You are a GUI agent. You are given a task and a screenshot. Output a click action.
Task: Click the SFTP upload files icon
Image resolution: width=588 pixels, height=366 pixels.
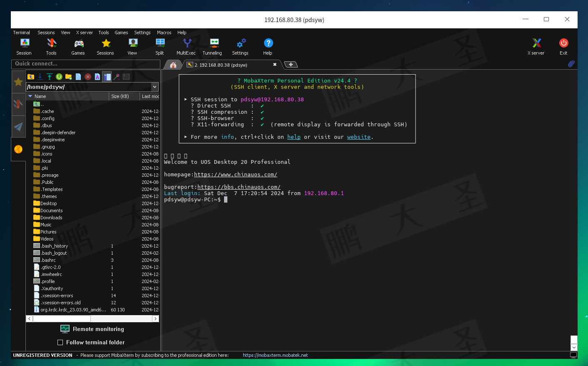[50, 77]
